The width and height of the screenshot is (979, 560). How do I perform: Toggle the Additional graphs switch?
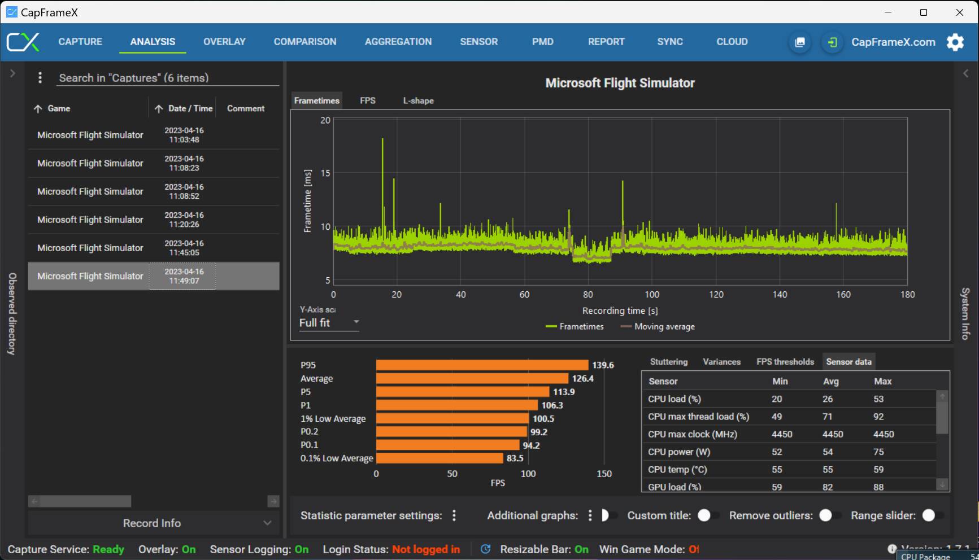609,515
